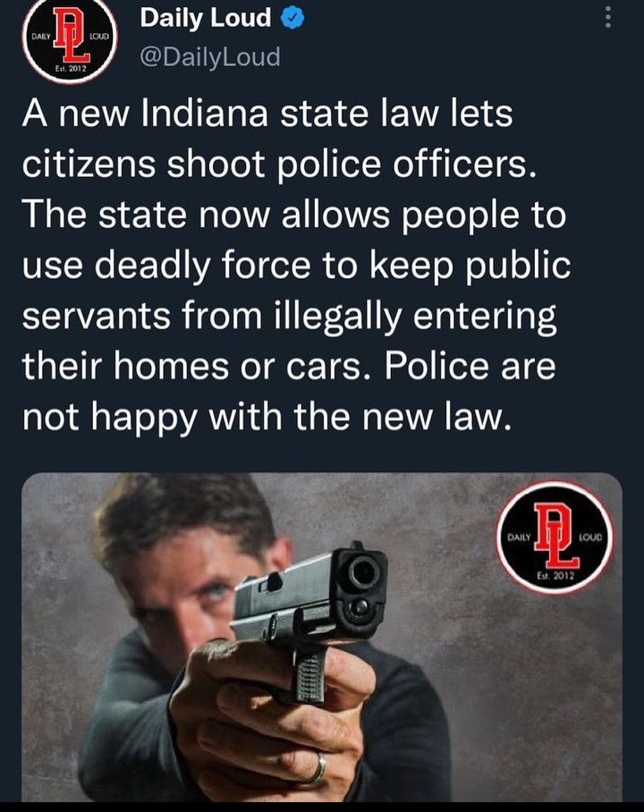The width and height of the screenshot is (644, 812).
Task: Click the red DL letters in the profile avatar
Action: [73, 36]
